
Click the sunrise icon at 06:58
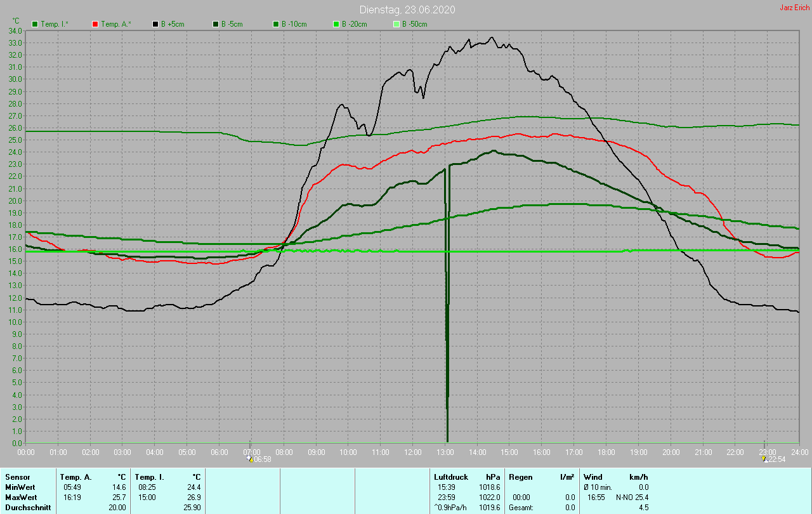(x=251, y=459)
